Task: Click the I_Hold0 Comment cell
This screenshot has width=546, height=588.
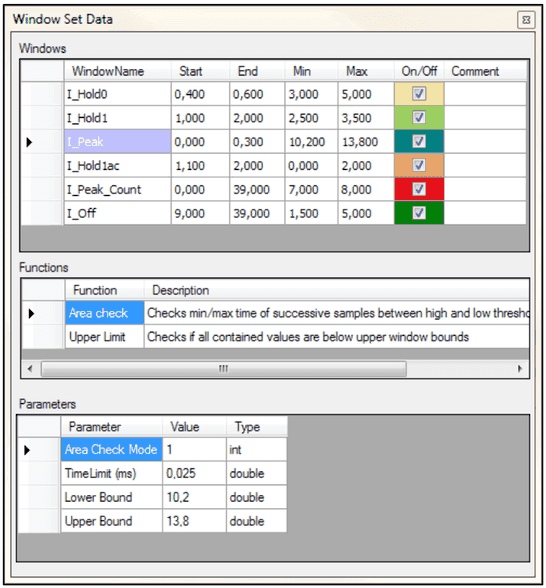Action: [485, 94]
